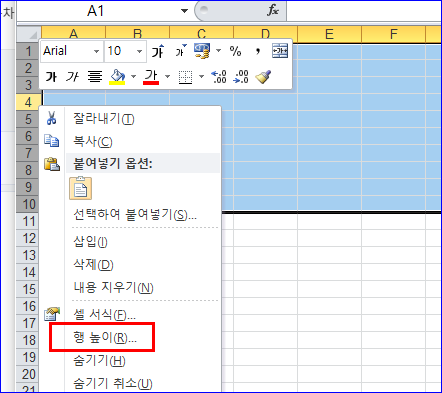Image resolution: width=442 pixels, height=393 pixels.
Task: Click the formula bar input area
Action: pos(364,11)
